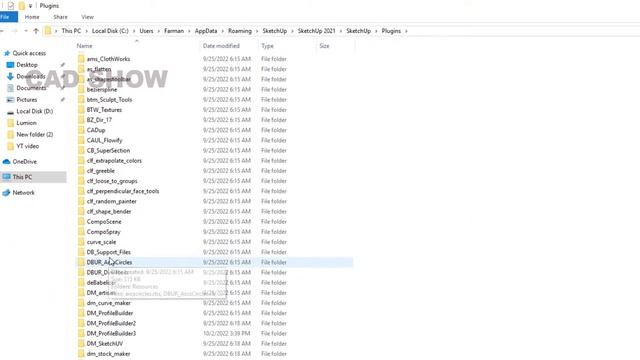The image size is (640, 360).
Task: Sort by Size column header
Action: coord(324,46)
